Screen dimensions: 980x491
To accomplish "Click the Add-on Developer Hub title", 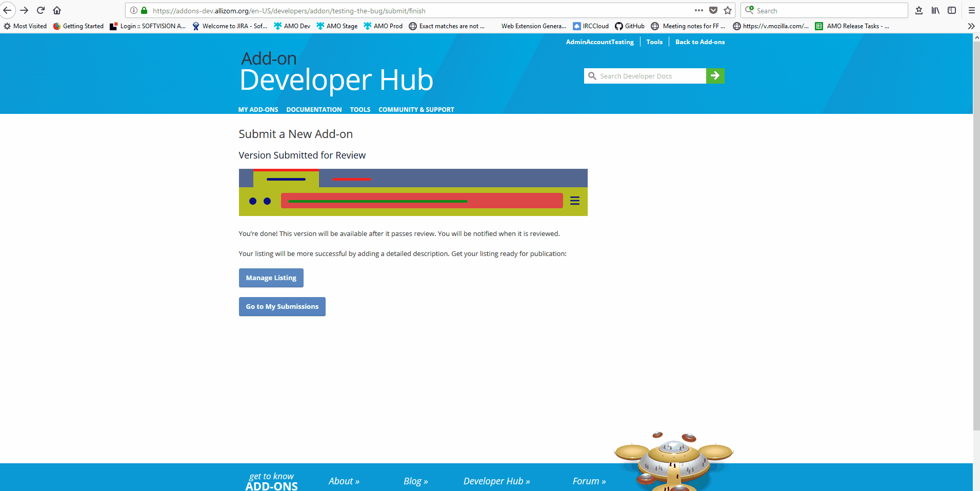I will (x=336, y=72).
